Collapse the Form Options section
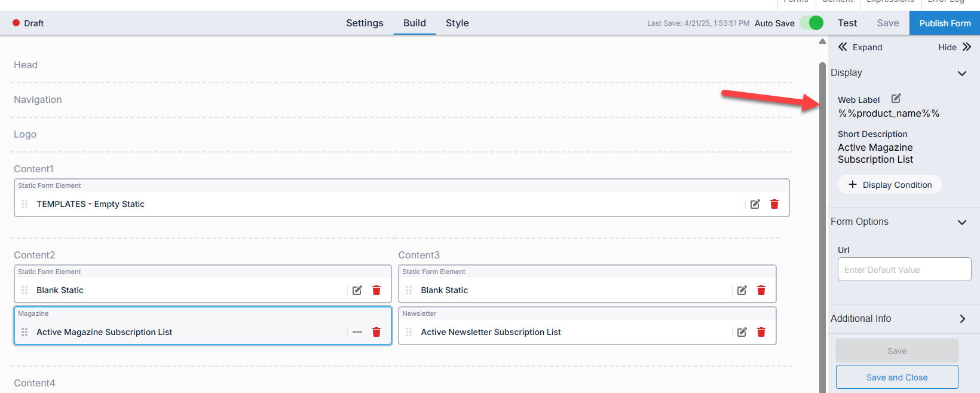980x393 pixels. (x=962, y=222)
